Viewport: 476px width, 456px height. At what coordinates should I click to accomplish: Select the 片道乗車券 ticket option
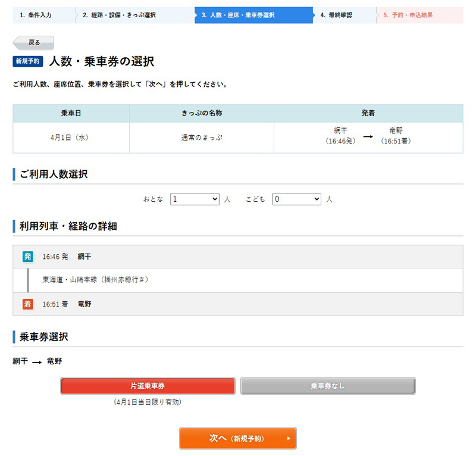click(148, 386)
